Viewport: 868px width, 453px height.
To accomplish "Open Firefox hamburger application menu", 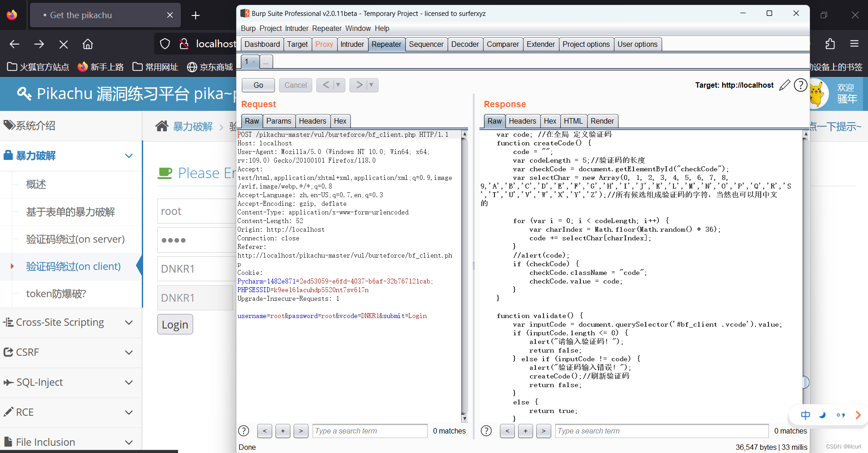I will pos(854,44).
